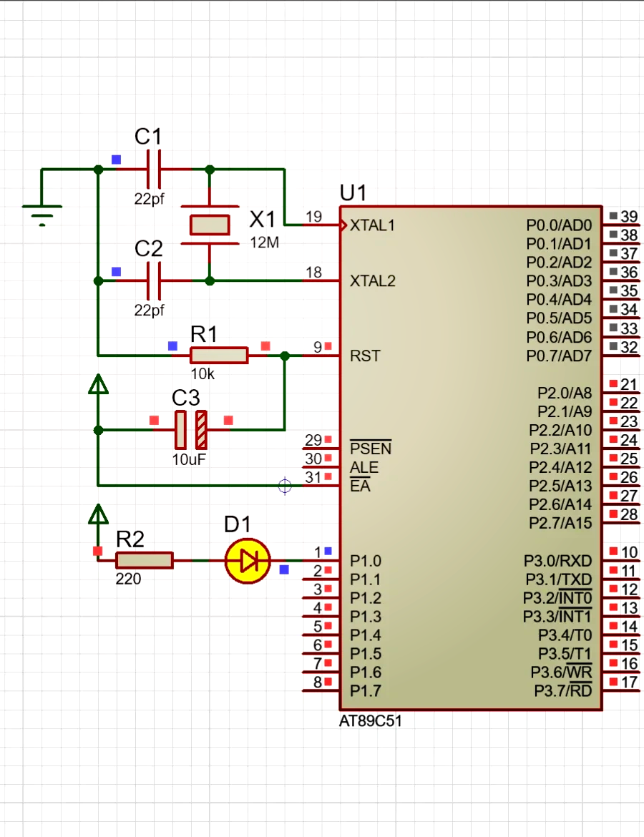This screenshot has width=644, height=837.
Task: Click the "22pf" value under C1
Action: click(x=149, y=199)
